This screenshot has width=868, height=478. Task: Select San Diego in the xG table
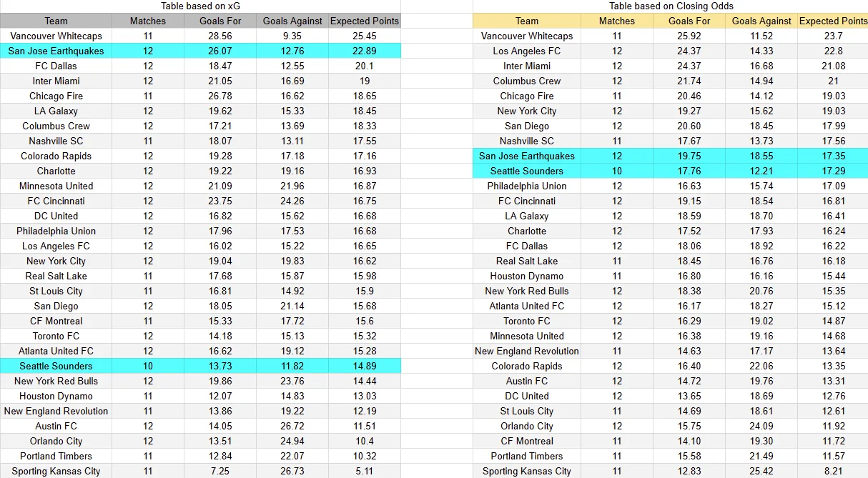56,306
